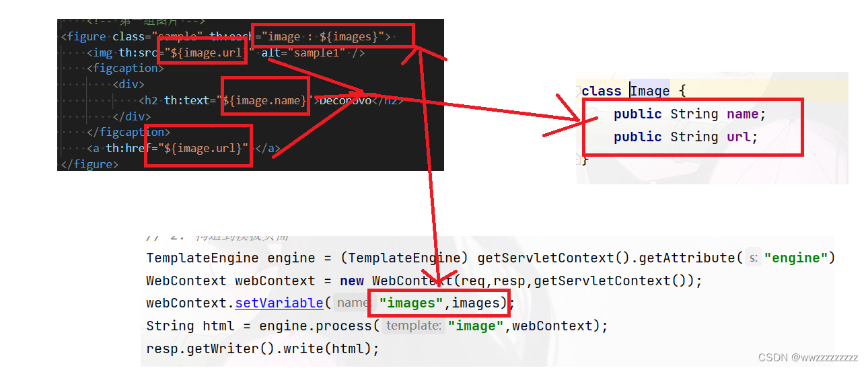
Task: Click the name field identifier
Action: click(742, 114)
